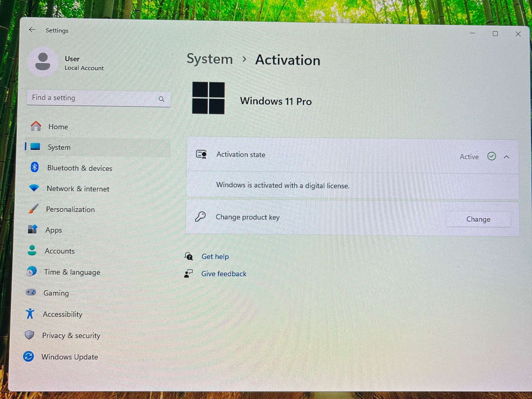Go to System in breadcrumb
The height and width of the screenshot is (399, 532).
(210, 59)
